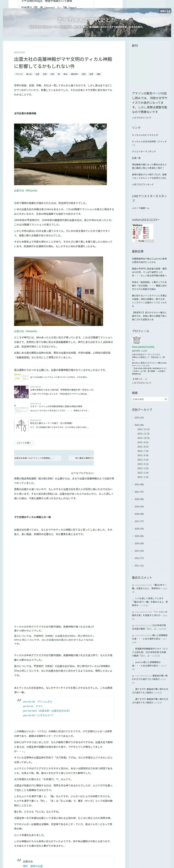Open the blog title たっちゃんの古代史とか
The height and width of the screenshot is (868, 174).
[87, 20]
